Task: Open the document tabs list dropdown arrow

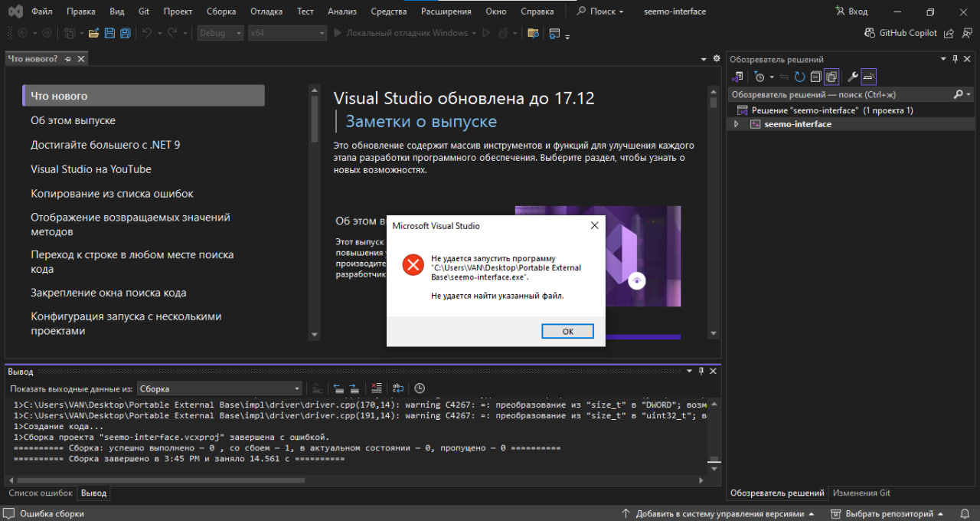Action: tap(704, 58)
